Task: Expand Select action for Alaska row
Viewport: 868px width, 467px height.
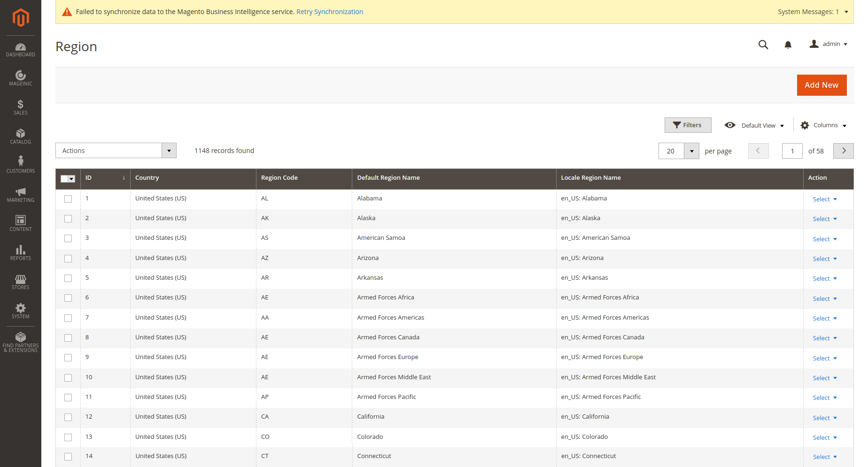Action: pos(824,219)
